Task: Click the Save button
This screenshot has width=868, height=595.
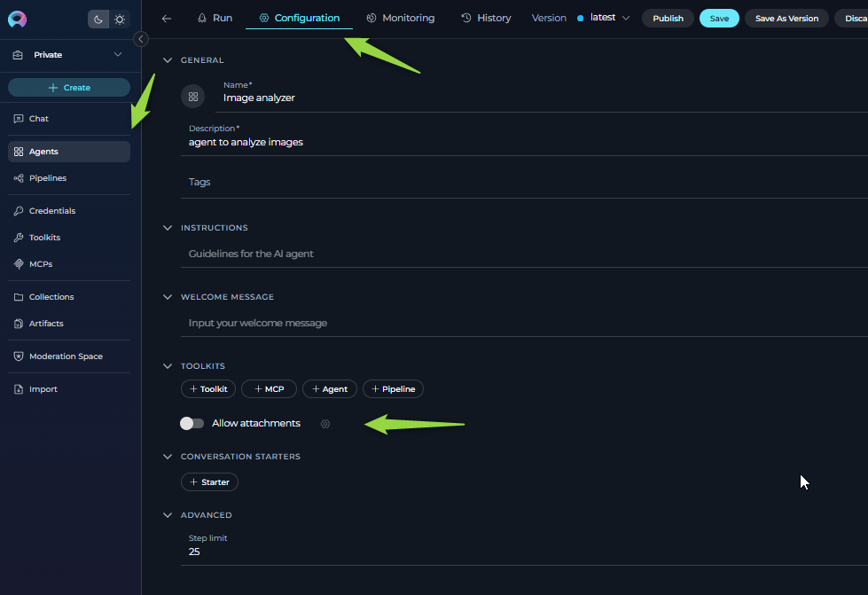Action: [719, 18]
